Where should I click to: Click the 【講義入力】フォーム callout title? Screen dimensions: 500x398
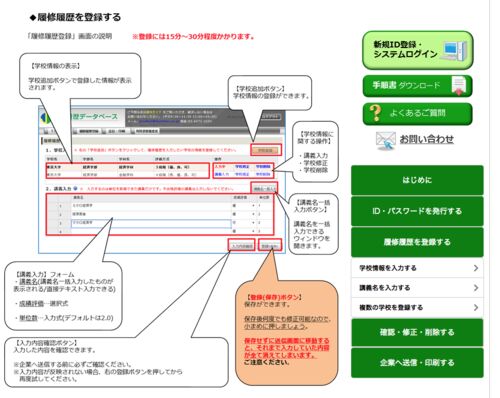[x=44, y=275]
